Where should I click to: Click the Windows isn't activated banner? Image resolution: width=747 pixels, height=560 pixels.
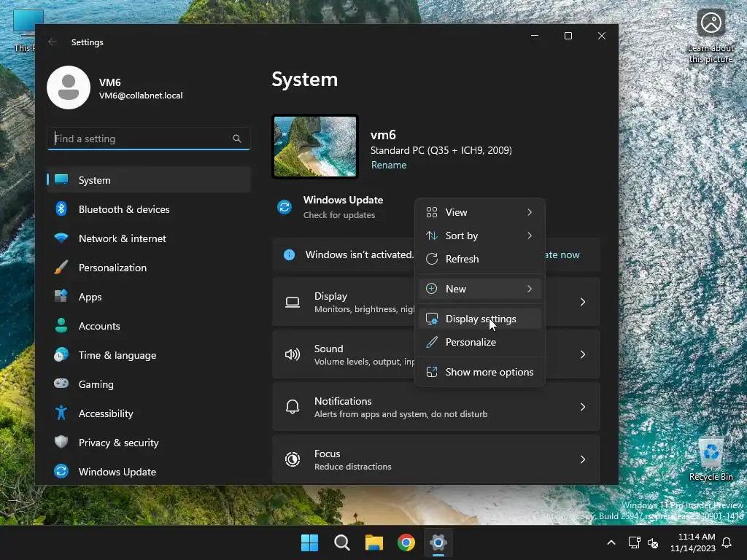tap(436, 254)
